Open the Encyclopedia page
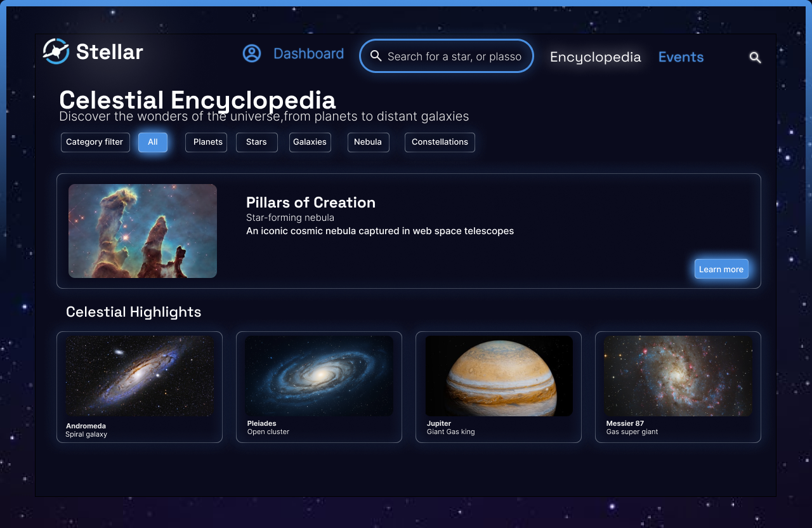This screenshot has width=812, height=528. click(595, 57)
